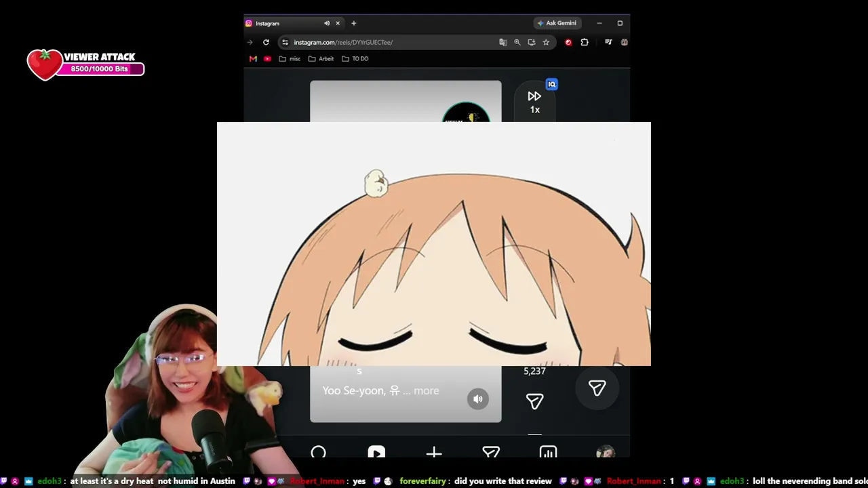Open direct messages in bottom bar

pyautogui.click(x=491, y=452)
